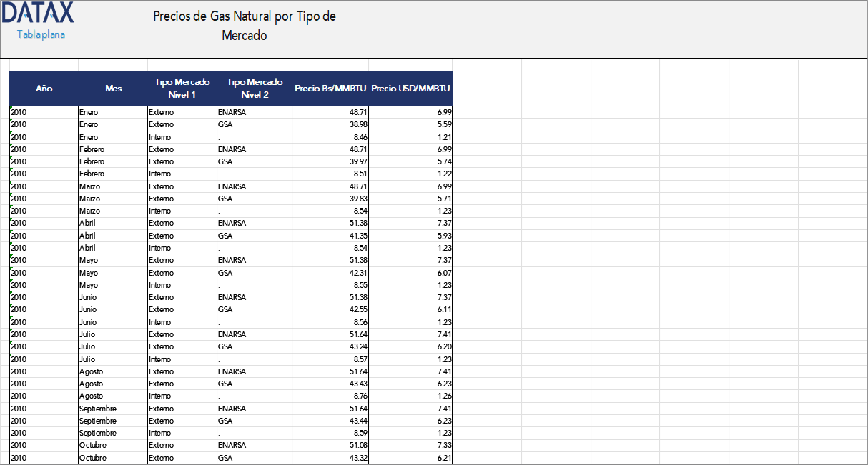Click the 6.99 USD price for Enero ENARSA

tap(444, 112)
